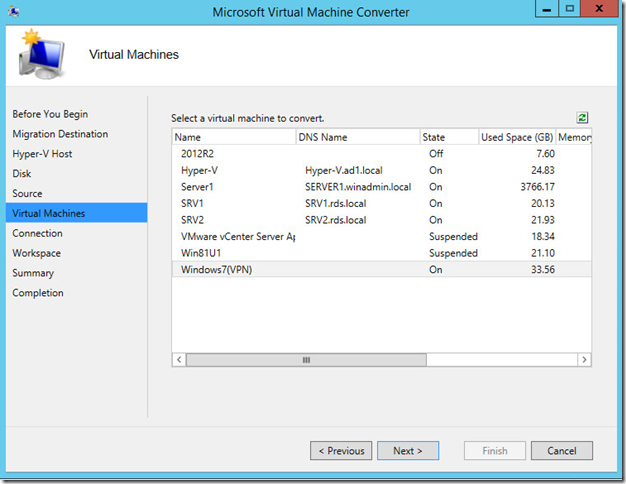
Task: Click the Finish button
Action: [x=495, y=450]
